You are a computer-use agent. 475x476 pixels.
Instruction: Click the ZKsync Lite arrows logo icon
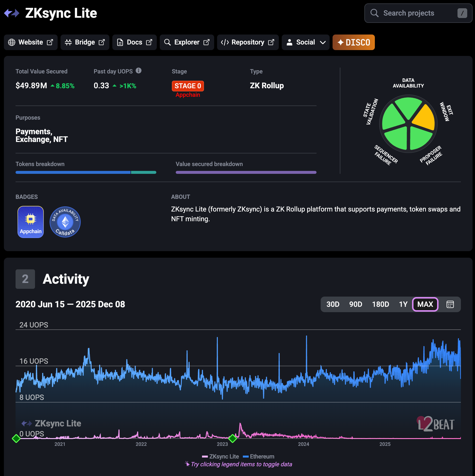click(x=12, y=13)
